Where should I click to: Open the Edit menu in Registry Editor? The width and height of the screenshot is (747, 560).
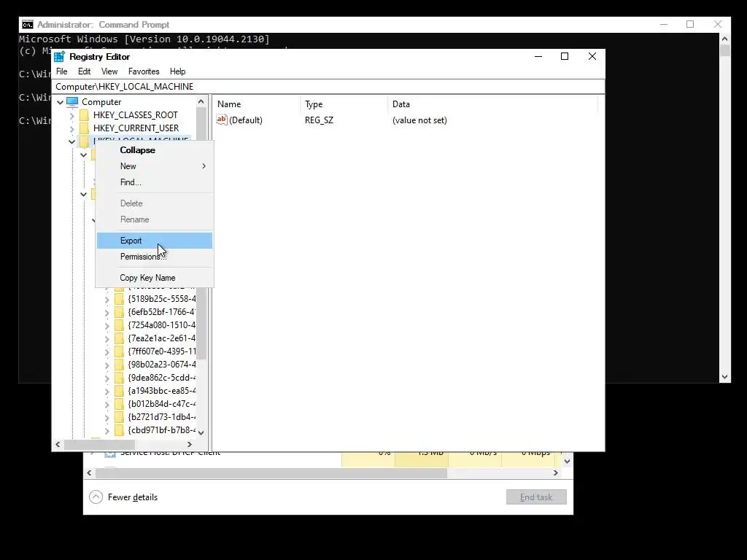(85, 71)
